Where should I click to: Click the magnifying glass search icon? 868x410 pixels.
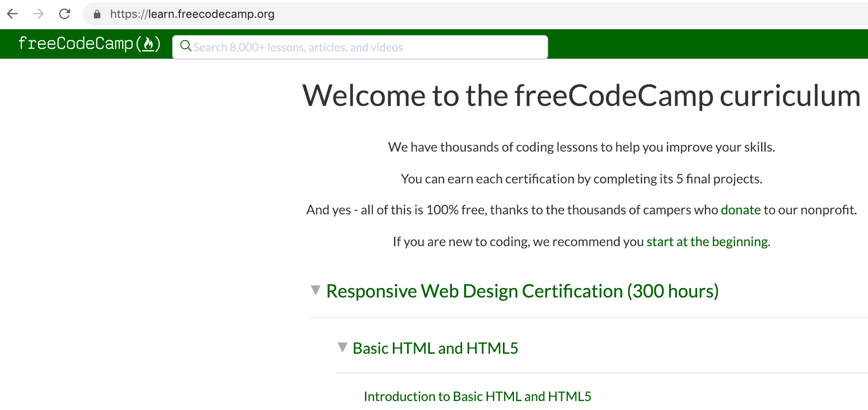tap(186, 46)
